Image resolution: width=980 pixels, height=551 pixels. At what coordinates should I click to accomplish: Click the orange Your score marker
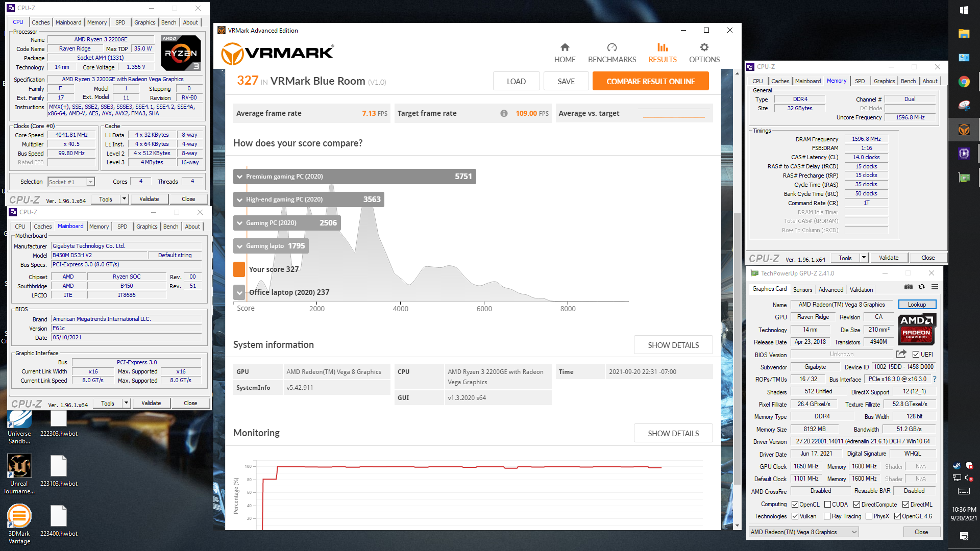(x=239, y=269)
